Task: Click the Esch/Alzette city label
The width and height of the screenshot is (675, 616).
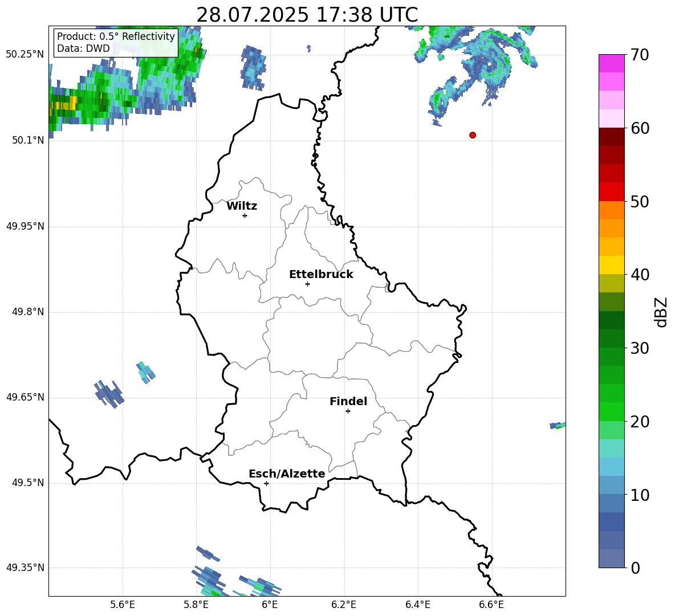Action: tap(287, 474)
